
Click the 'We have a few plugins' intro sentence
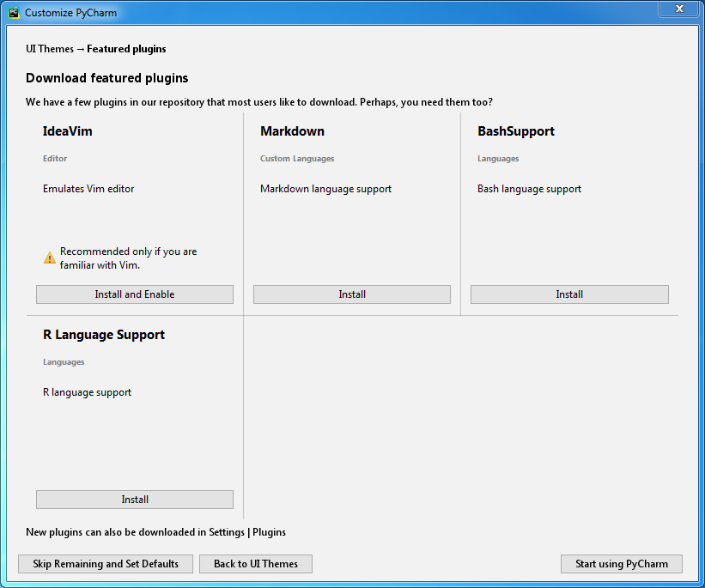pos(259,102)
